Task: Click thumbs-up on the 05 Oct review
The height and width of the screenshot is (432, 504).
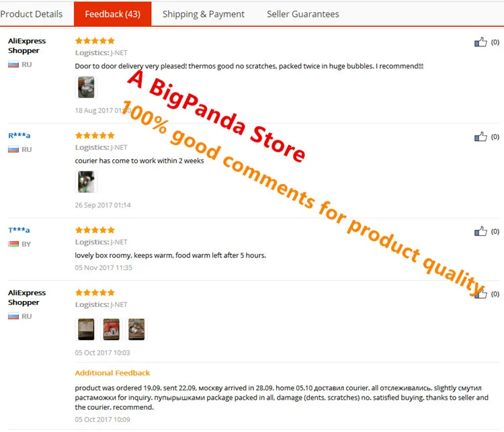Action: 480,294
